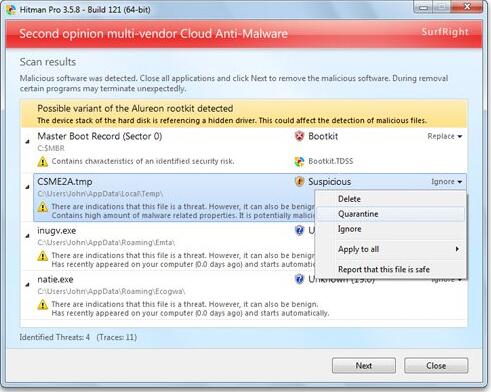Minimize the Hitman Pro window
The image size is (491, 392).
point(423,7)
